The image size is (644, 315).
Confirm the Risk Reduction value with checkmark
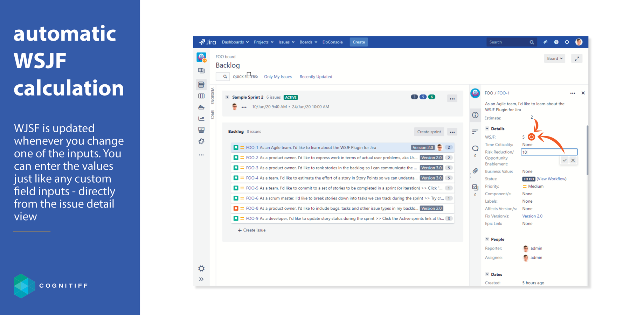tap(565, 160)
